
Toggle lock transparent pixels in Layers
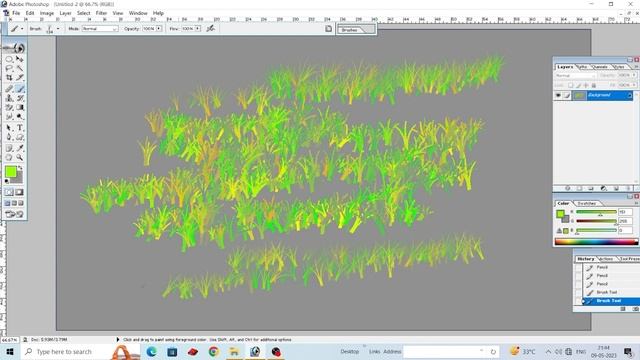pos(571,85)
